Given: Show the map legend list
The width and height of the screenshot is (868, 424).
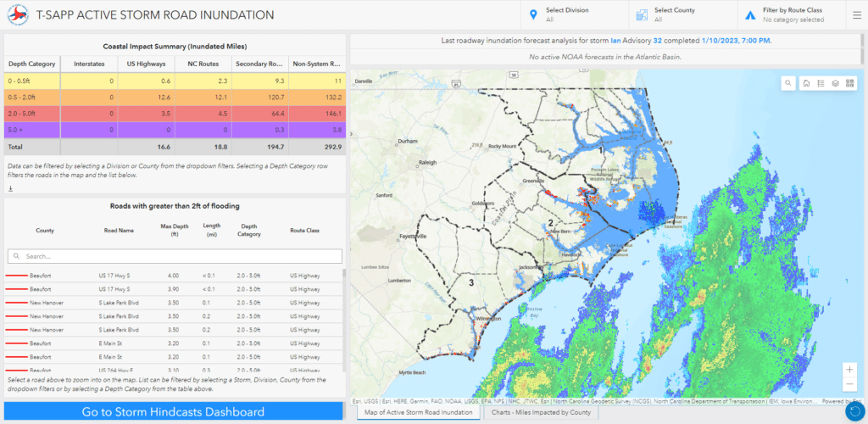Looking at the screenshot, I should pyautogui.click(x=821, y=83).
